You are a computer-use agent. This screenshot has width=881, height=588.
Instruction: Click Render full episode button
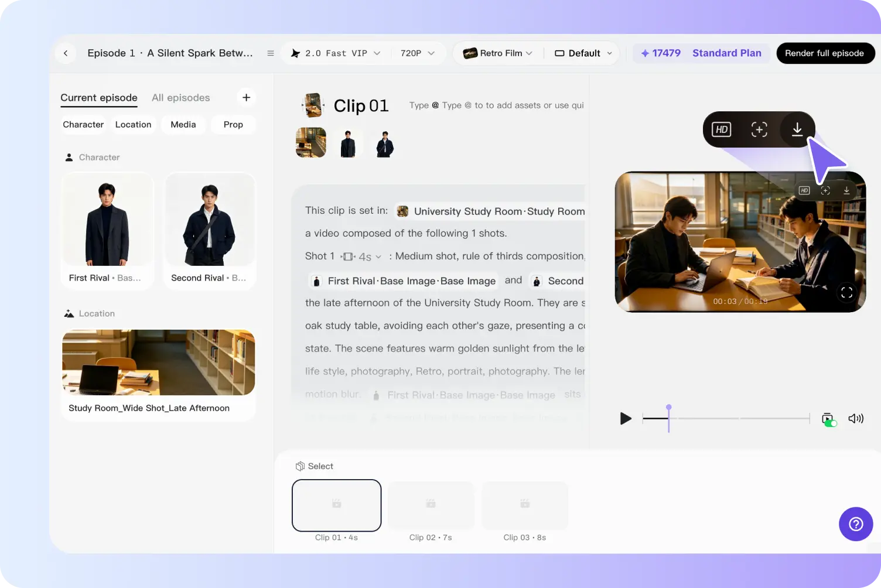point(825,53)
